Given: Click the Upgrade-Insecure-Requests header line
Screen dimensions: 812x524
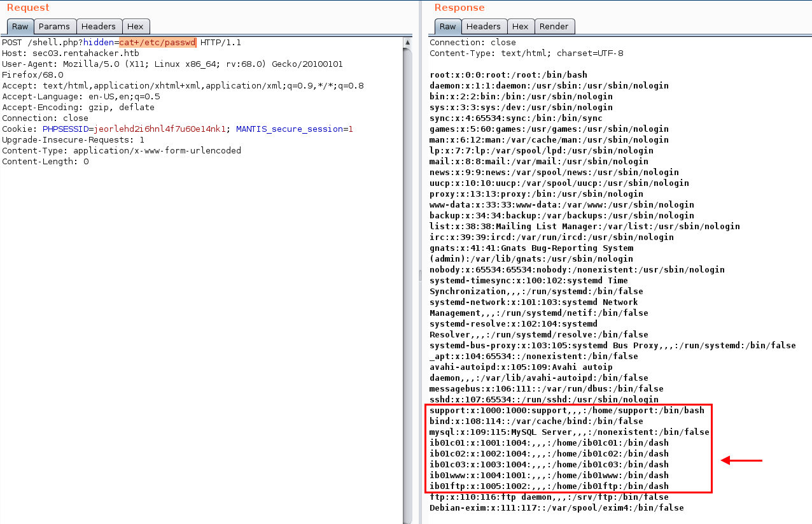Looking at the screenshot, I should 73,140.
